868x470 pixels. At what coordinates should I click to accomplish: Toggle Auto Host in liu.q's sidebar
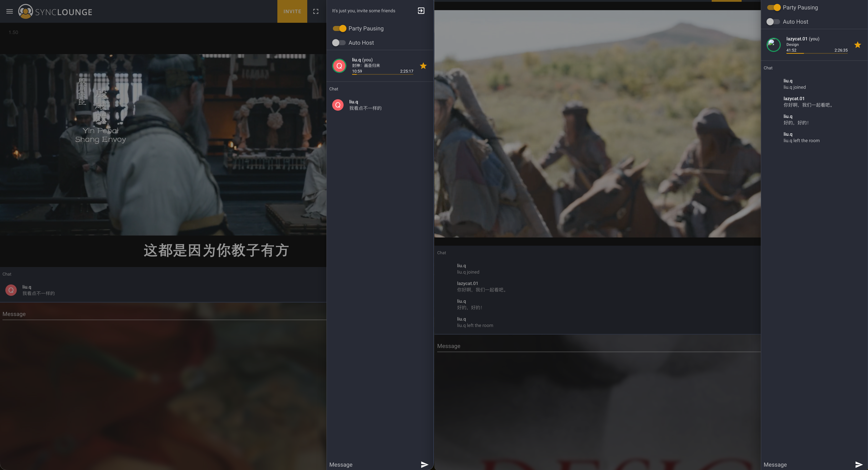[x=339, y=43]
